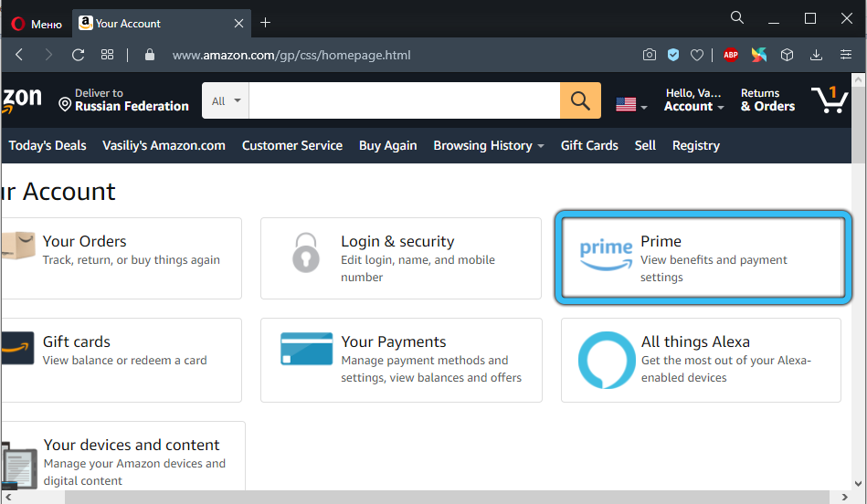Screen dimensions: 867x504
Task: Open the ABP Adblock Plus extension icon
Action: coord(730,55)
